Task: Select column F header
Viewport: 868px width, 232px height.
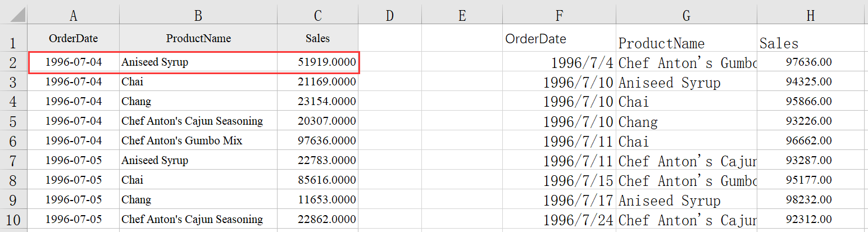Action: (x=559, y=16)
